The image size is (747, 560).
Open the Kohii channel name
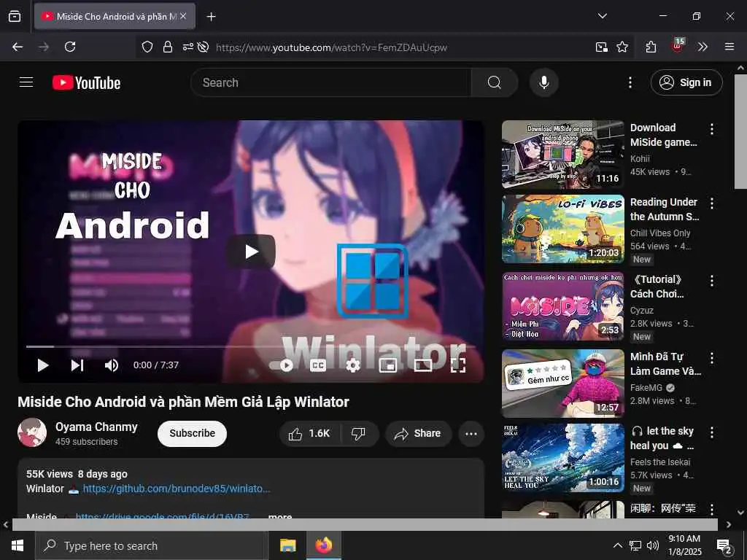pos(640,158)
